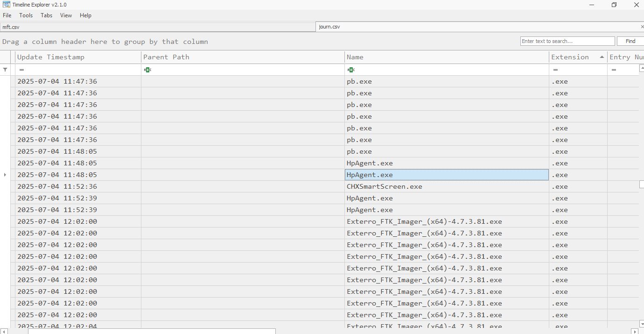Sort by the Update Timestamp column header
The height and width of the screenshot is (334, 644).
[77, 57]
